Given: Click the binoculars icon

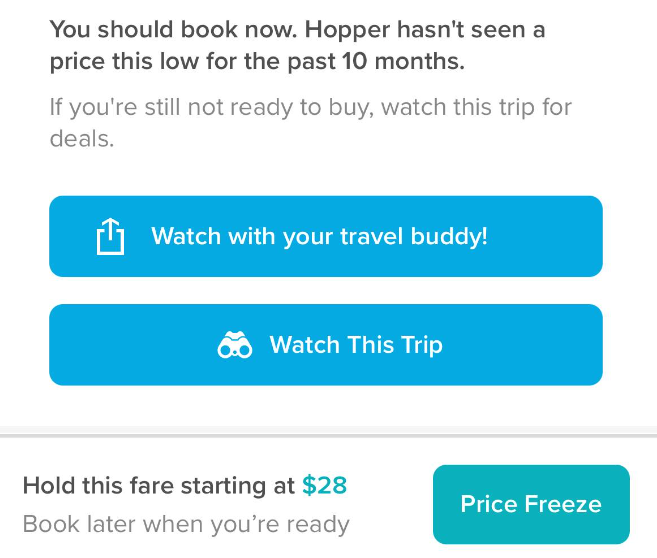Looking at the screenshot, I should pyautogui.click(x=234, y=346).
